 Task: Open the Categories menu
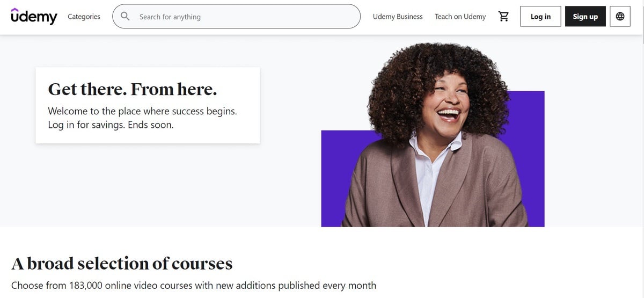(84, 17)
